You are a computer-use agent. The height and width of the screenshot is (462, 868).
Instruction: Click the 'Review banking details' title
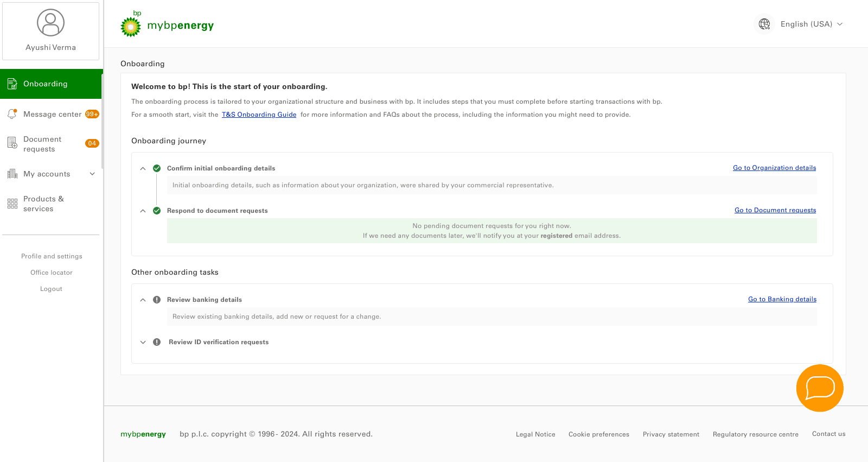pos(205,300)
